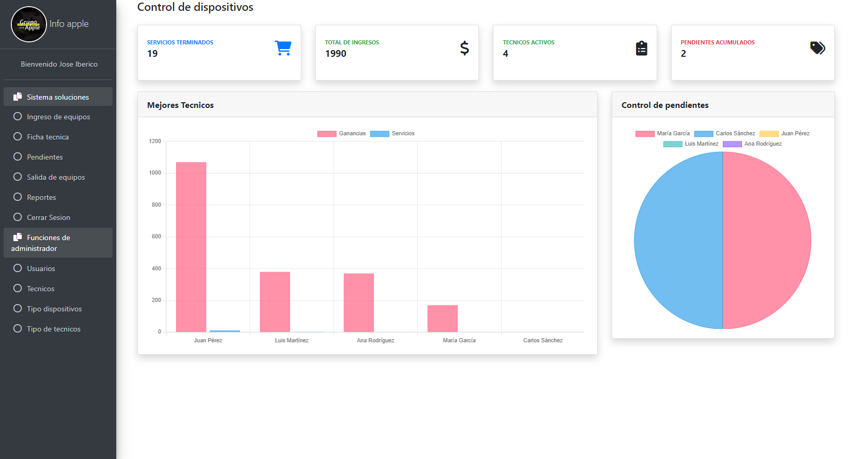
Task: Click the Control de pendientes card header
Action: pyautogui.click(x=723, y=105)
